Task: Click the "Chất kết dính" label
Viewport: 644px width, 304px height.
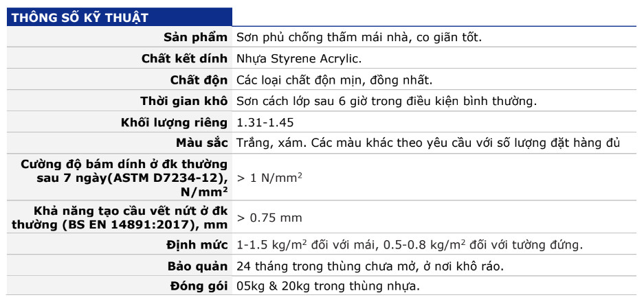Action: pos(184,59)
